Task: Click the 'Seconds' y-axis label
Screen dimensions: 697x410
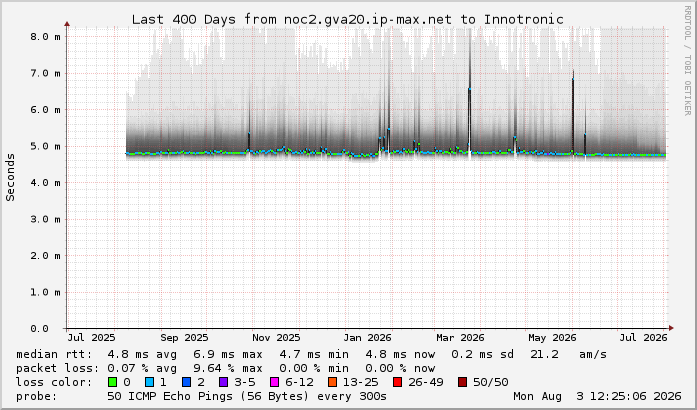Action: coord(10,177)
